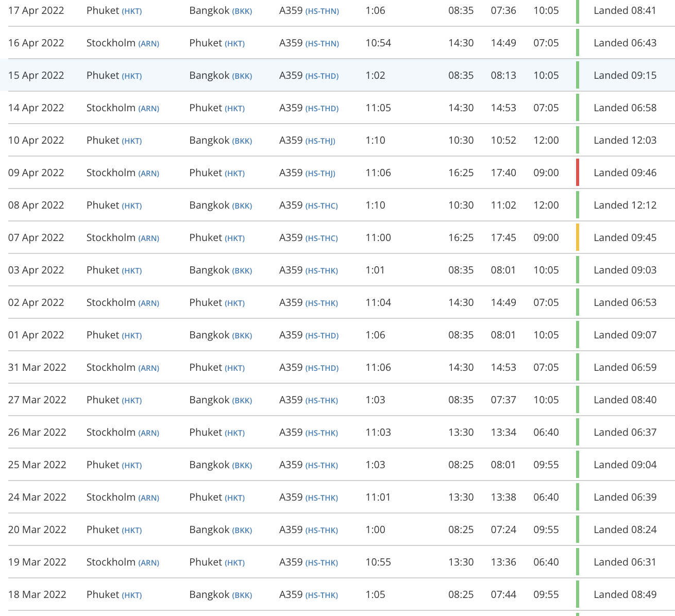Open the BKK link in the 20 Mar 2022 row
The image size is (675, 616).
pos(242,531)
